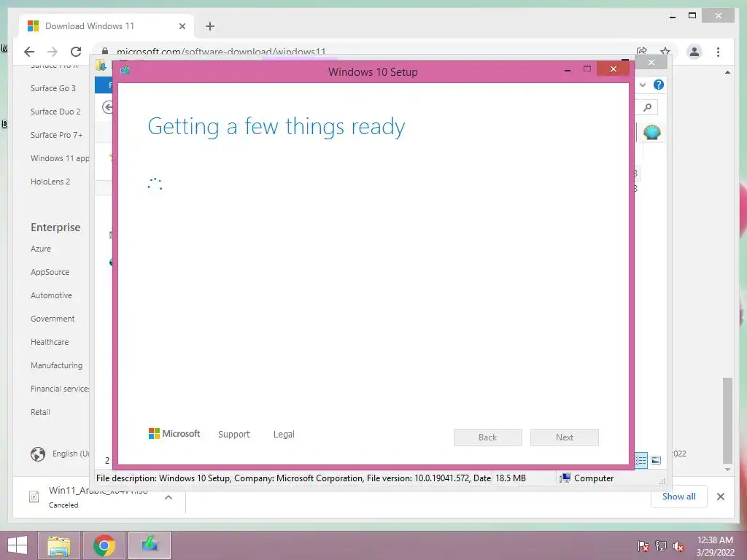Open the Government link
Viewport: 747px width, 560px height.
pyautogui.click(x=53, y=319)
